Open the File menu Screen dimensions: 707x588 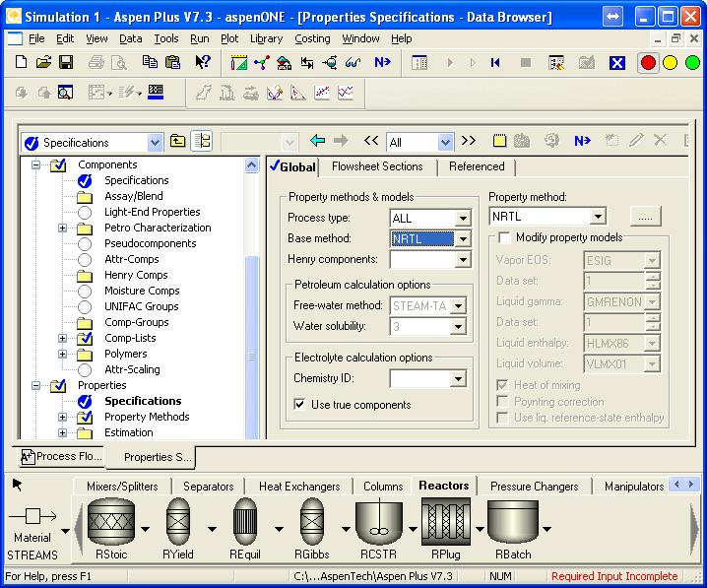click(36, 39)
